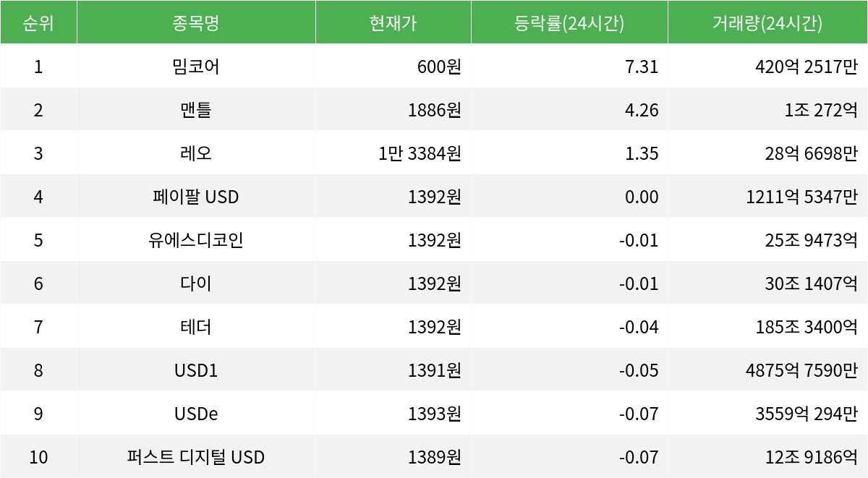Click the USDe coin name

(196, 414)
